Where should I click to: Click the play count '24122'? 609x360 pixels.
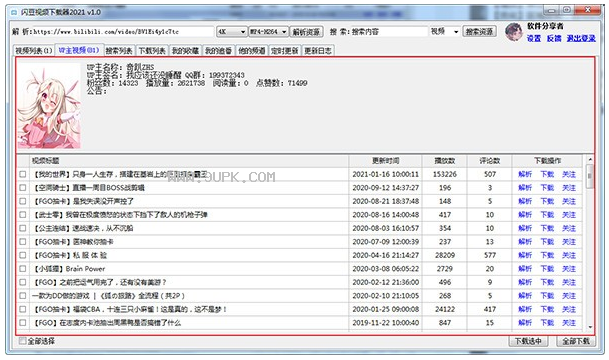[445, 309]
